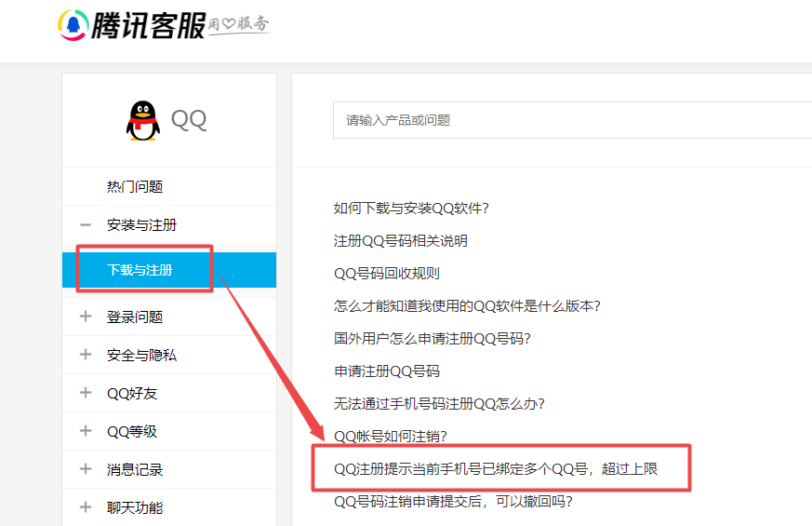Open link QQ号码注销申请提交后,可以撤回吗?
This screenshot has height=526, width=812.
coord(453,502)
